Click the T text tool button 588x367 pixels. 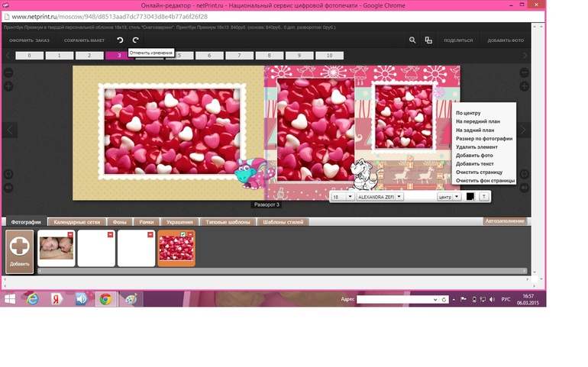[484, 197]
